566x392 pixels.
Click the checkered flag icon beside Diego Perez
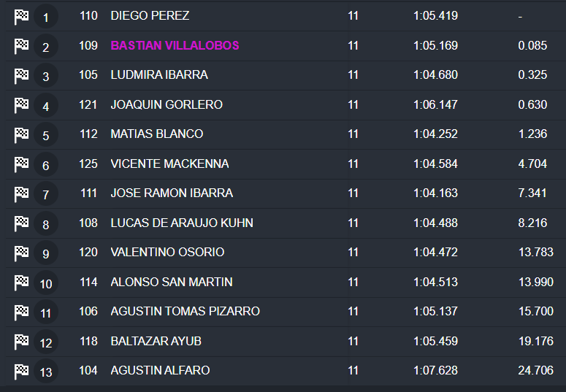point(22,16)
